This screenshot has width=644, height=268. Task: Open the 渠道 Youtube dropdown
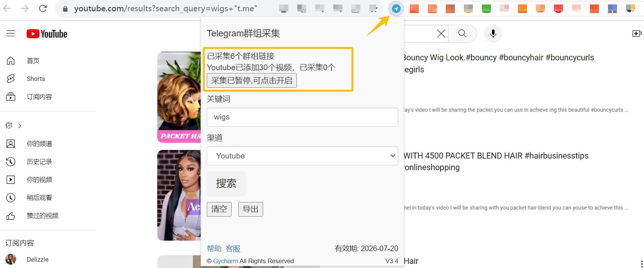(x=302, y=156)
